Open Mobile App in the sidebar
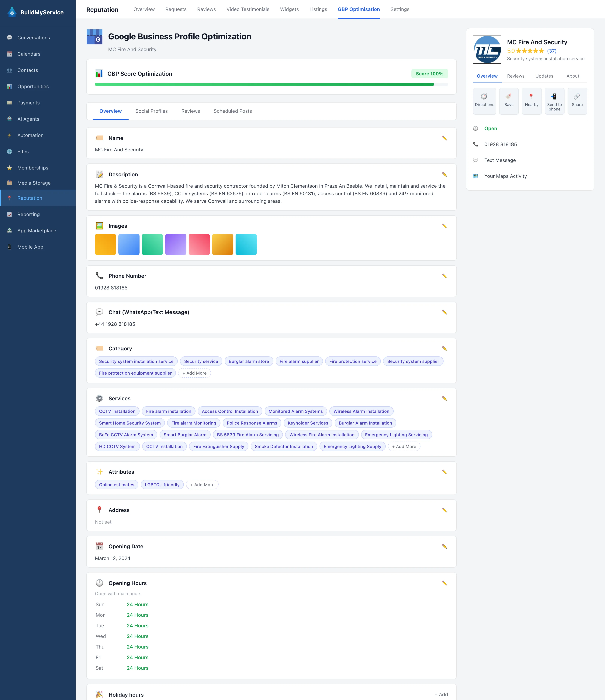This screenshot has height=700, width=605. coord(38,247)
